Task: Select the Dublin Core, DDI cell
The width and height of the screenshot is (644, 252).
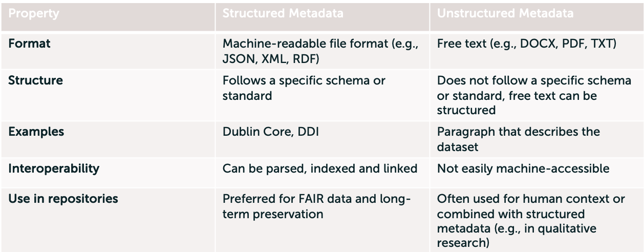Action: [x=270, y=132]
